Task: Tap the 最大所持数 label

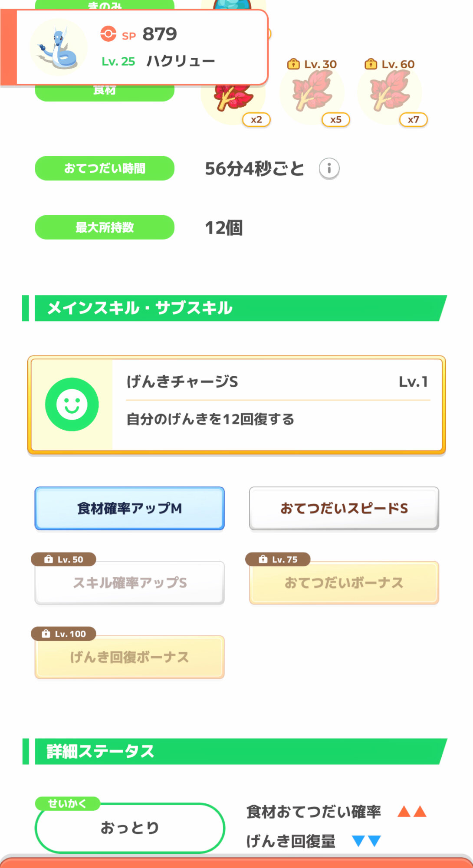Action: point(105,227)
